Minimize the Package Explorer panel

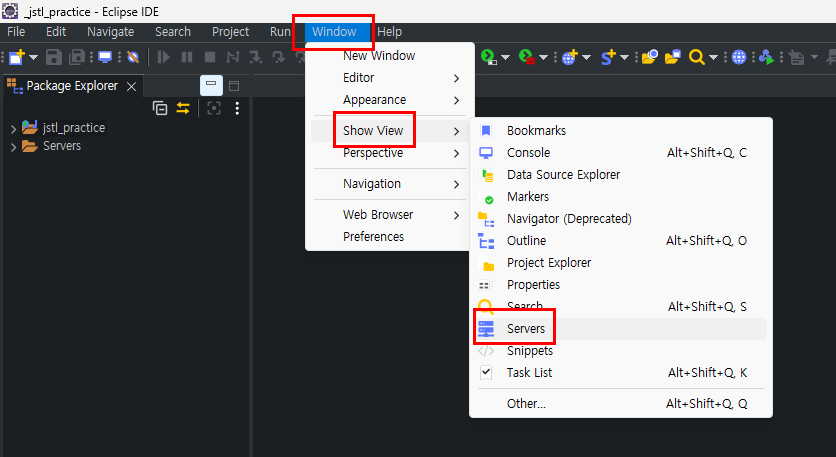click(x=211, y=85)
